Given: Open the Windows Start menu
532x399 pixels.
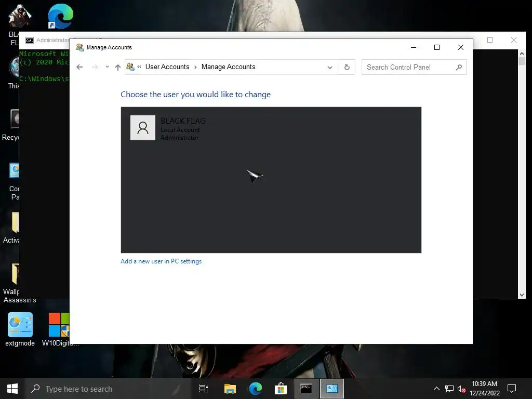Looking at the screenshot, I should point(12,389).
